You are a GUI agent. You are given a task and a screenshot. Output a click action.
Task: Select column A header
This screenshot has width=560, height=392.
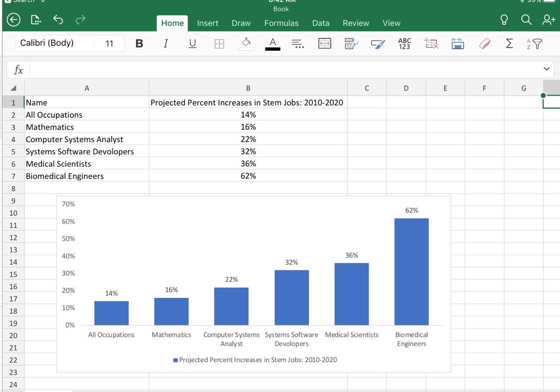[87, 88]
